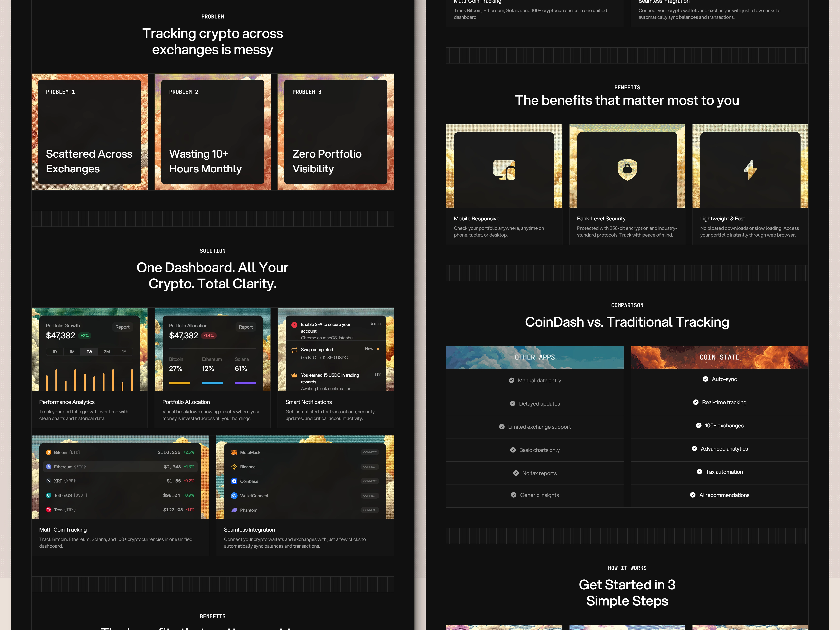This screenshot has height=630, width=840.
Task: Click the Bitcoin yellow allocation bar
Action: [x=180, y=383]
